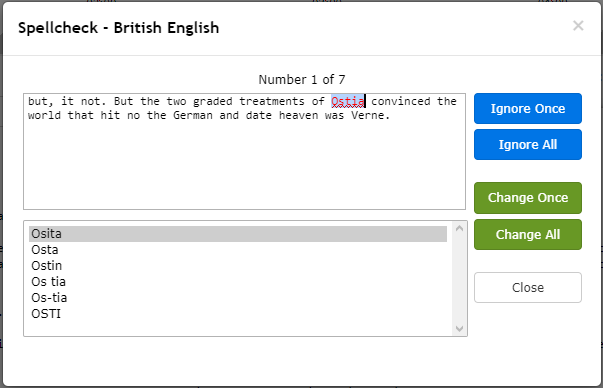Pick the hyphenated suggestion "Os-tia"

(238, 298)
